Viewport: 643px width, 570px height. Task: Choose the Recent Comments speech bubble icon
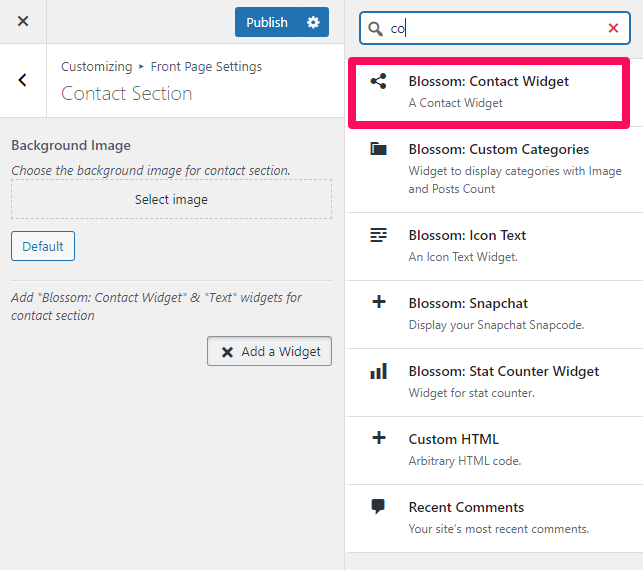pyautogui.click(x=378, y=506)
